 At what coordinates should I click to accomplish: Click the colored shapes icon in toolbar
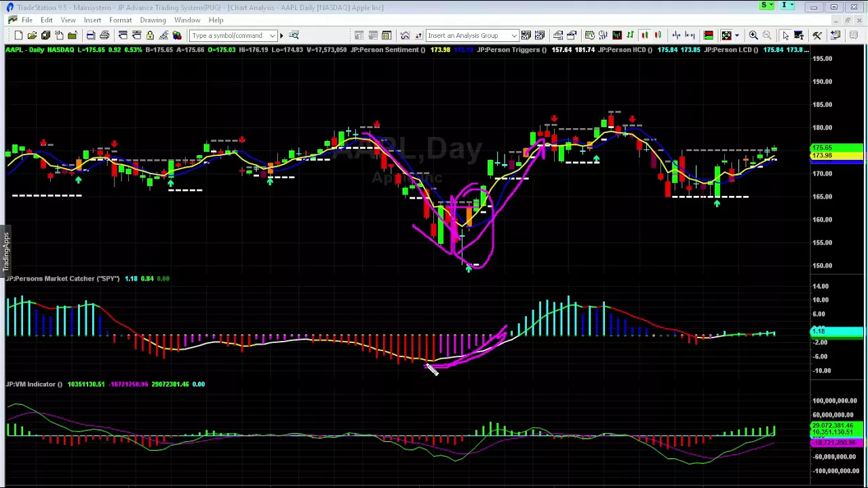tap(177, 35)
